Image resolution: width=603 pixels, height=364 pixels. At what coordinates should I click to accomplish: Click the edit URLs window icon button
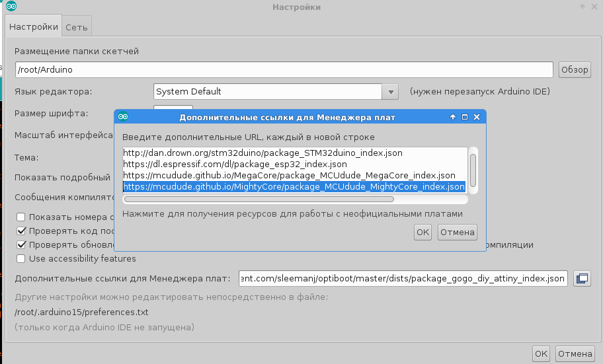point(582,278)
